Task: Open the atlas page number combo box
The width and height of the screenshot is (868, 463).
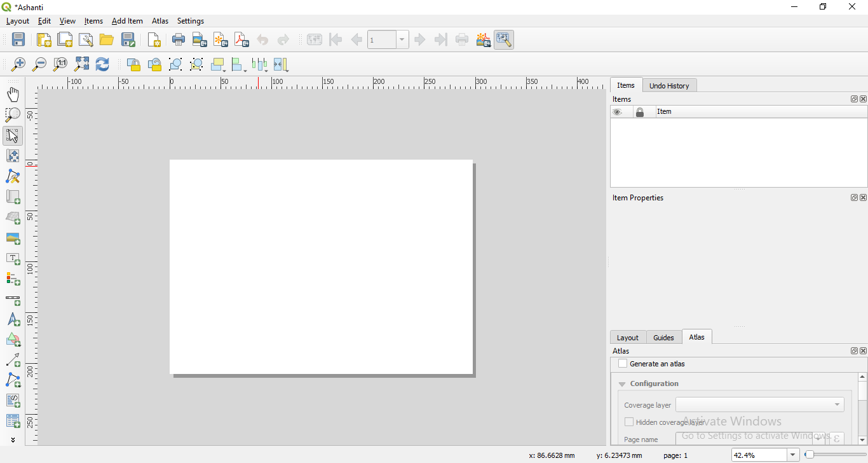Action: point(388,39)
